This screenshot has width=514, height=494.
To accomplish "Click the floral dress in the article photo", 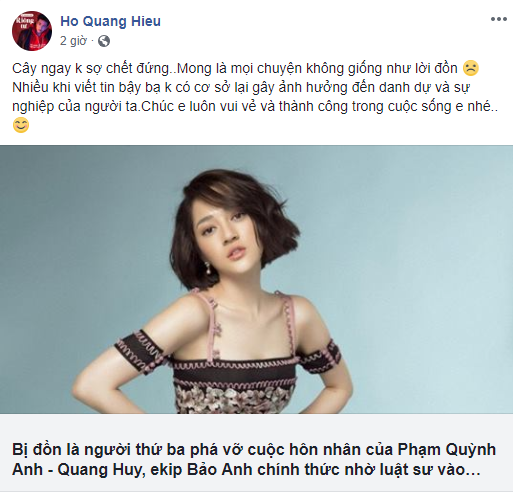I will click(x=234, y=385).
